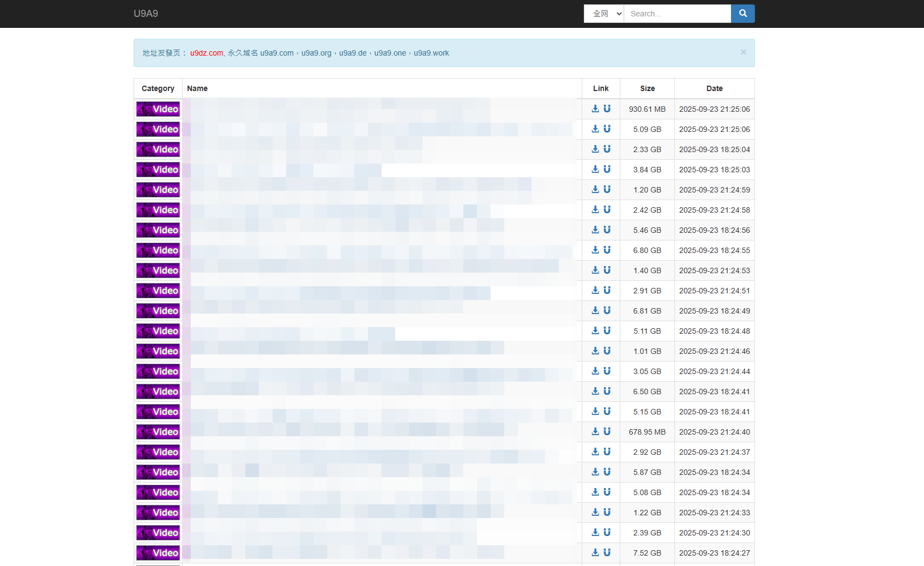The image size is (924, 566).
Task: Open magnet link for the 5.09 GB entry
Action: 607,129
